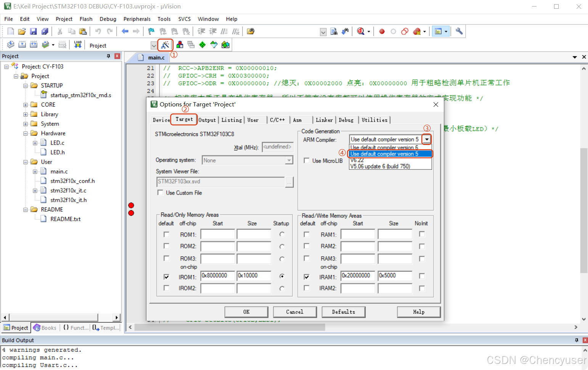Click the Defaults button
This screenshot has height=370, width=588.
[x=343, y=312]
